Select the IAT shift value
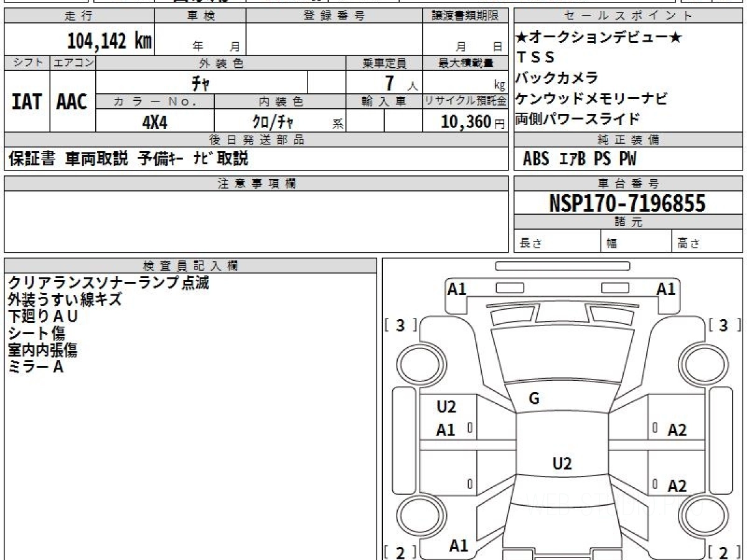 point(27,101)
